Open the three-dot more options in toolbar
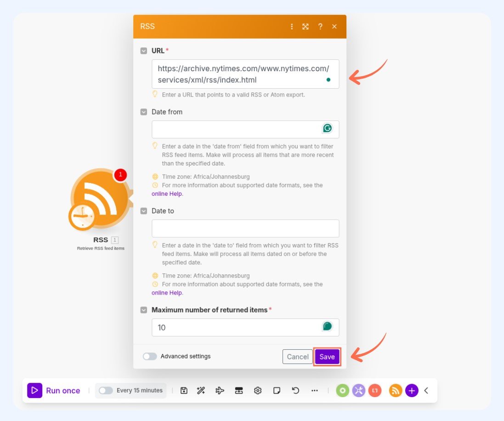Viewport: 504px width, 421px height. pos(314,390)
